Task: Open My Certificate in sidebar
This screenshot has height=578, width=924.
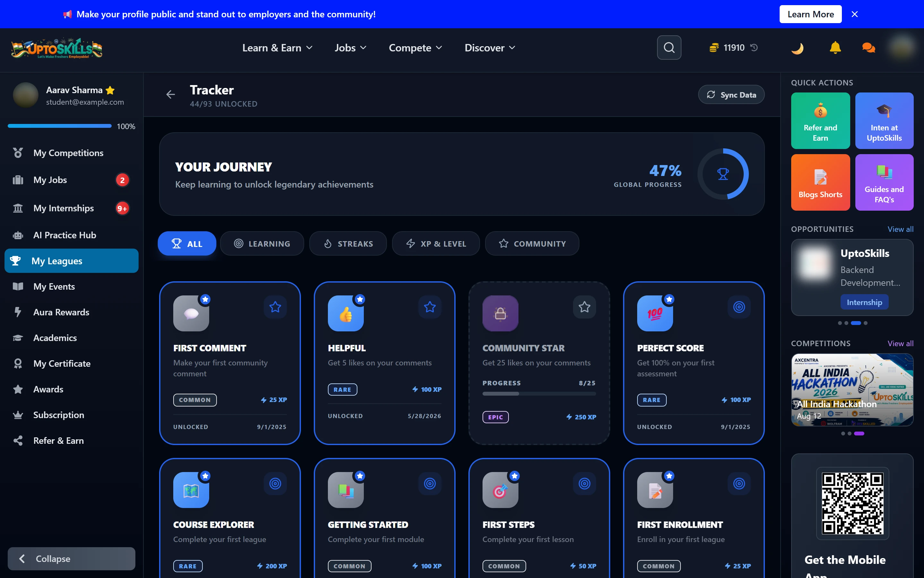Action: tap(72, 363)
